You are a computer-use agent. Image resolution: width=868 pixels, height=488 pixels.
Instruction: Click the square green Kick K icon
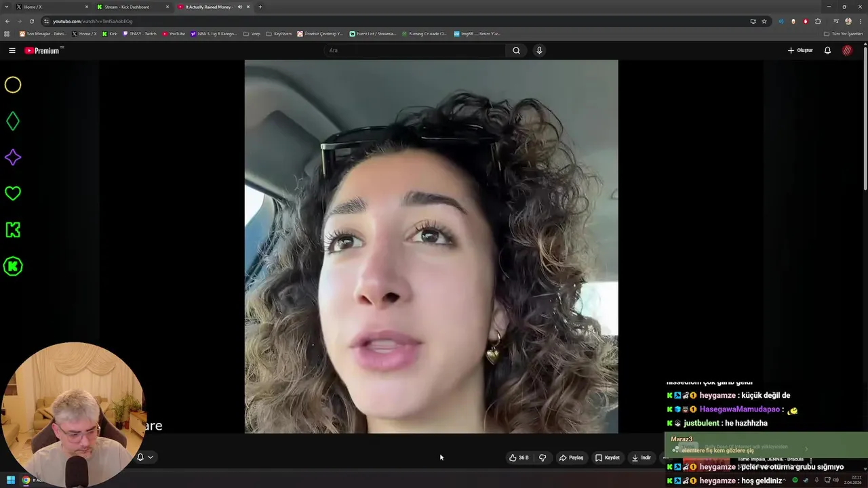pyautogui.click(x=13, y=230)
